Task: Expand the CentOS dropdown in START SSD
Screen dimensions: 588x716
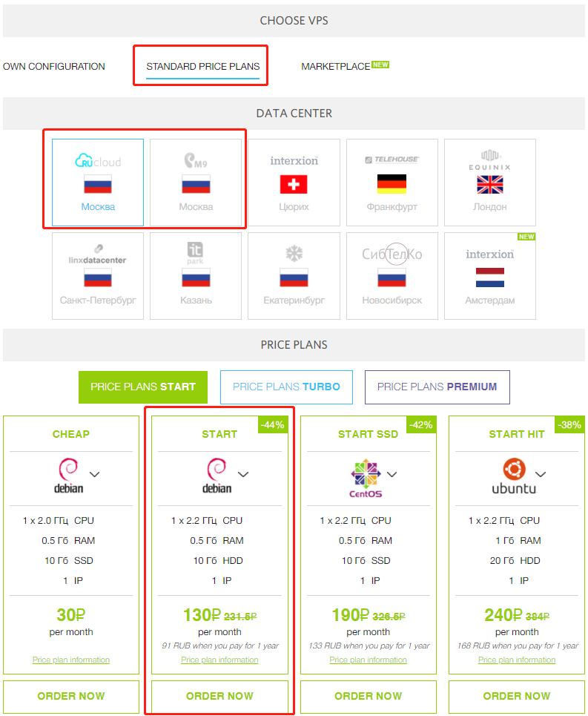Action: [x=392, y=474]
